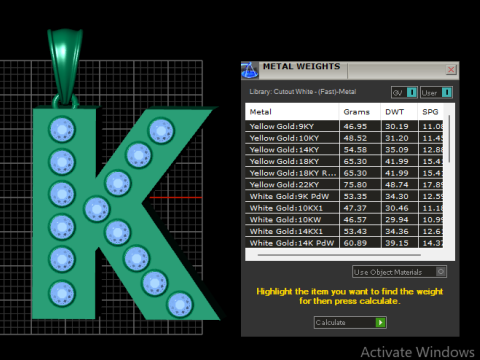Click the Grams column header

[360, 112]
